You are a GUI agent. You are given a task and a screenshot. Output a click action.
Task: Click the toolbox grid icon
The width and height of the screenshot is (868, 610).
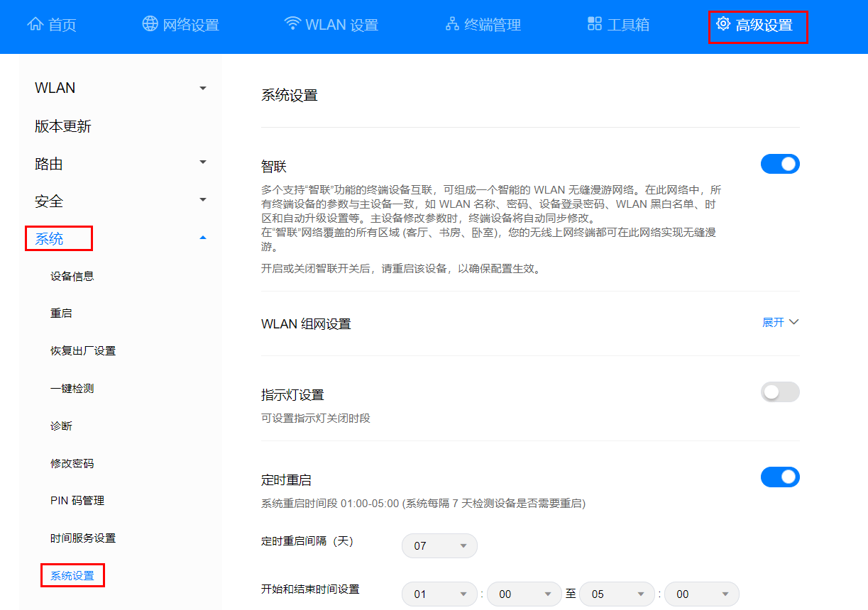595,24
